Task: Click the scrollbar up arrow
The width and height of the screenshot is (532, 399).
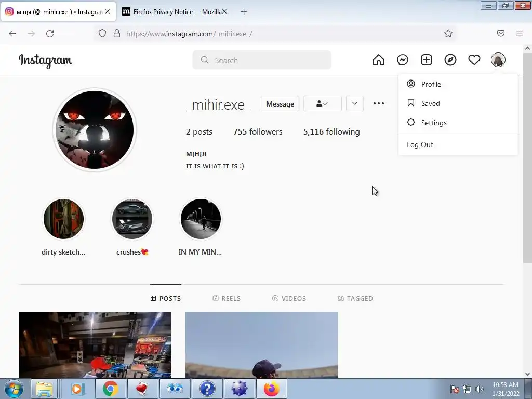Action: click(x=527, y=48)
